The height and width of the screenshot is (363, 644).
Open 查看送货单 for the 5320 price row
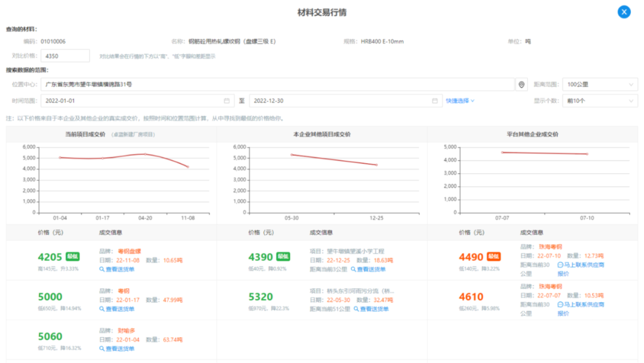pyautogui.click(x=374, y=309)
